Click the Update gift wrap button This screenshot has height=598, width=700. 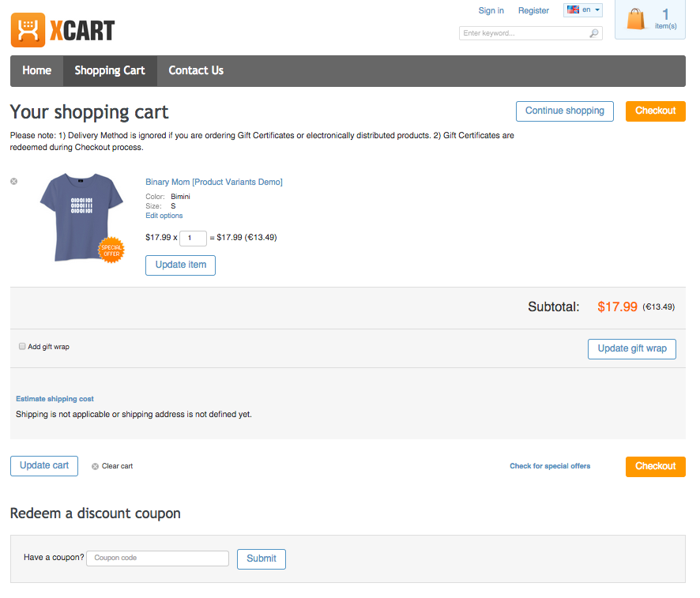(632, 348)
